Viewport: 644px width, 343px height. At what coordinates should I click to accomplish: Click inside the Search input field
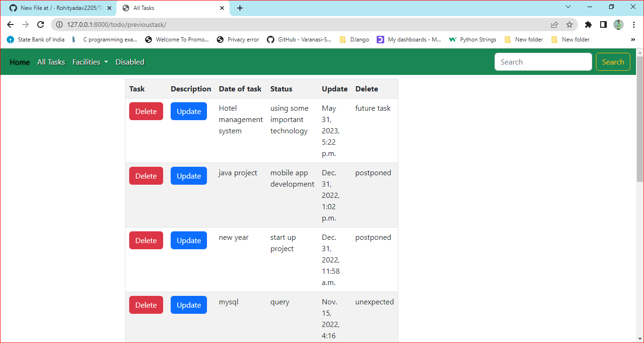pyautogui.click(x=543, y=62)
